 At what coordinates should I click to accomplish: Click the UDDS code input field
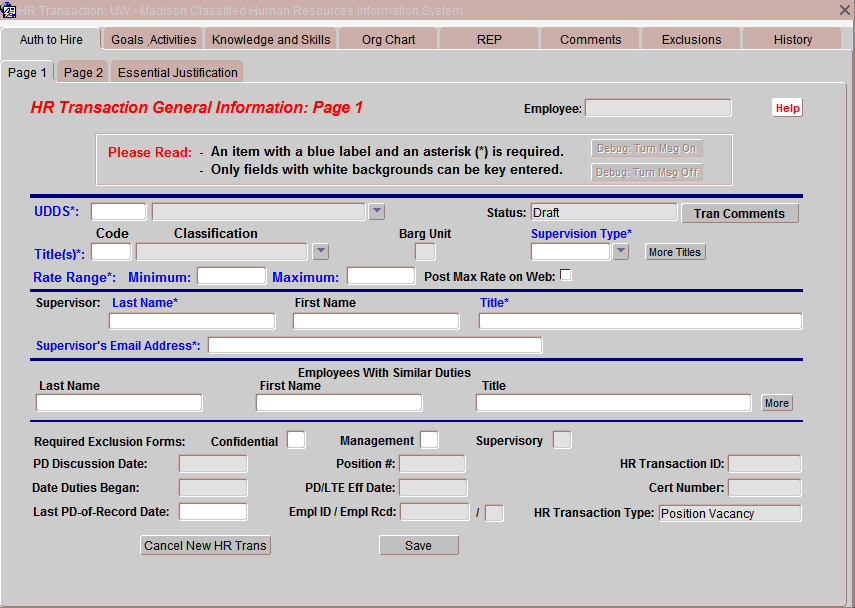118,212
